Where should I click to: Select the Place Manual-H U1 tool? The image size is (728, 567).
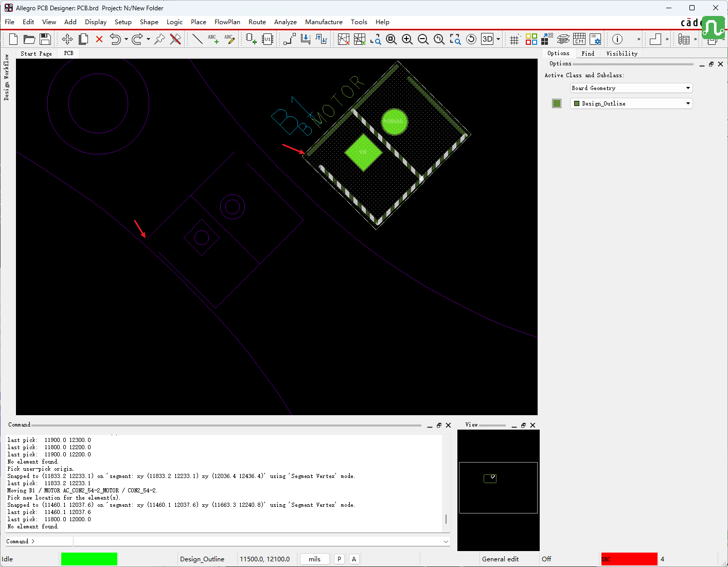[268, 39]
